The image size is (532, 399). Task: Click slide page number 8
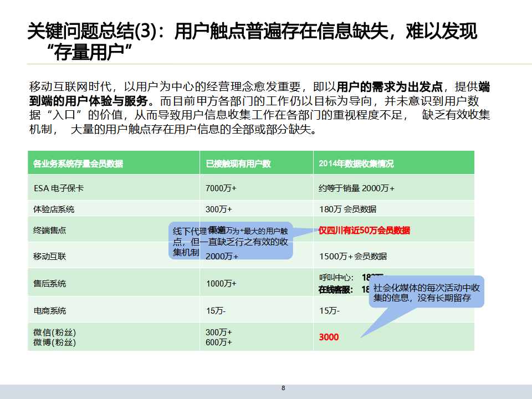click(283, 388)
